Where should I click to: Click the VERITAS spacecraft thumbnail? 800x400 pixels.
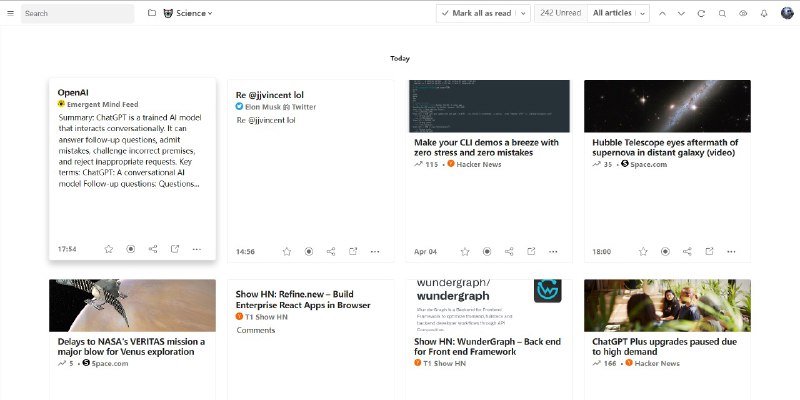point(133,306)
